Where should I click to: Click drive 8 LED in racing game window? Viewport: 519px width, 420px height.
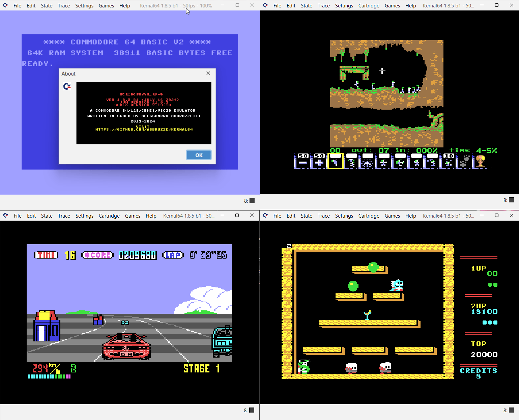(x=252, y=410)
